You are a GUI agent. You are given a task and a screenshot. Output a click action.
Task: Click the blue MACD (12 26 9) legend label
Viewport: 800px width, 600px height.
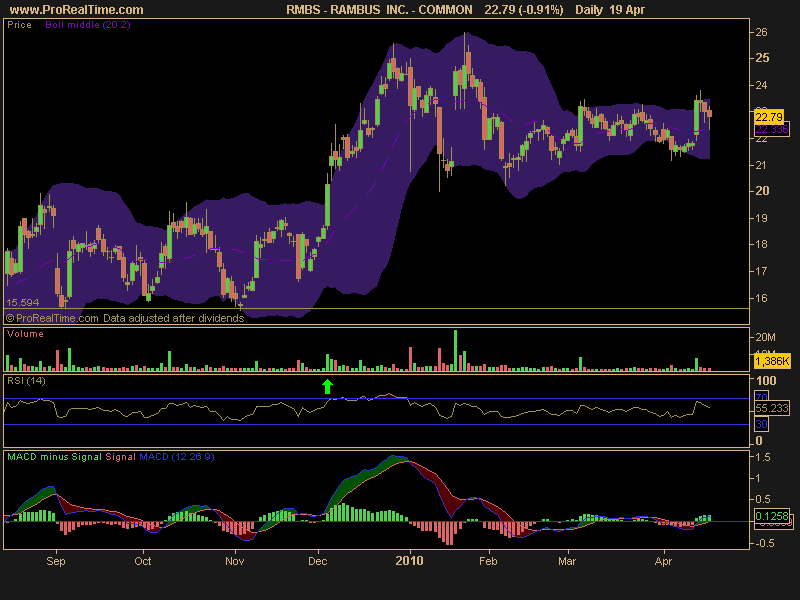[177, 457]
